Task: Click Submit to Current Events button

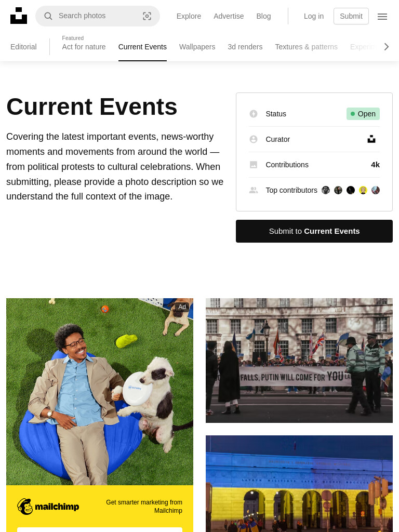Action: click(314, 231)
